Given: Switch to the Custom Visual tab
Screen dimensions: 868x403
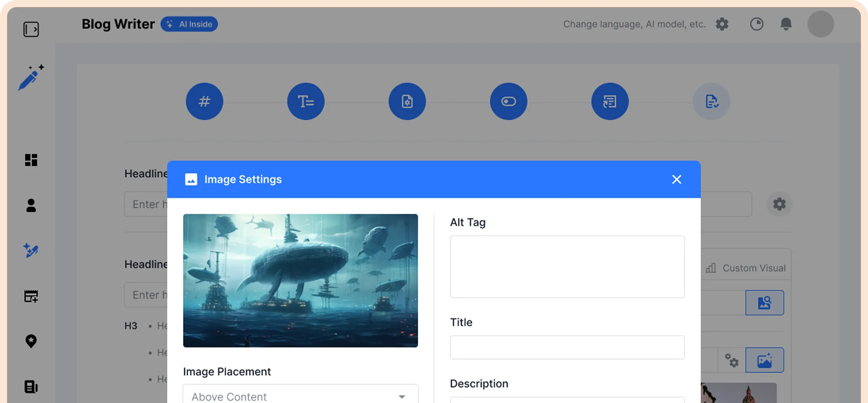Looking at the screenshot, I should click(746, 268).
